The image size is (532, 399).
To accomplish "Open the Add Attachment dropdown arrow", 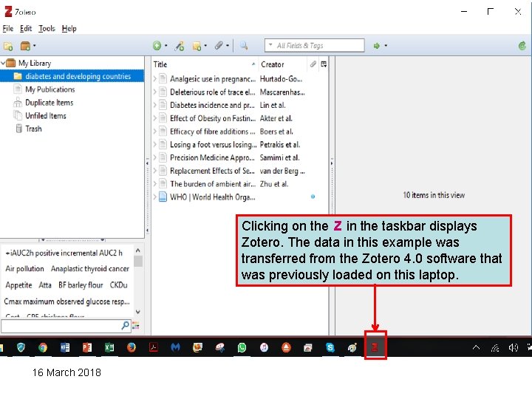I will [x=228, y=46].
